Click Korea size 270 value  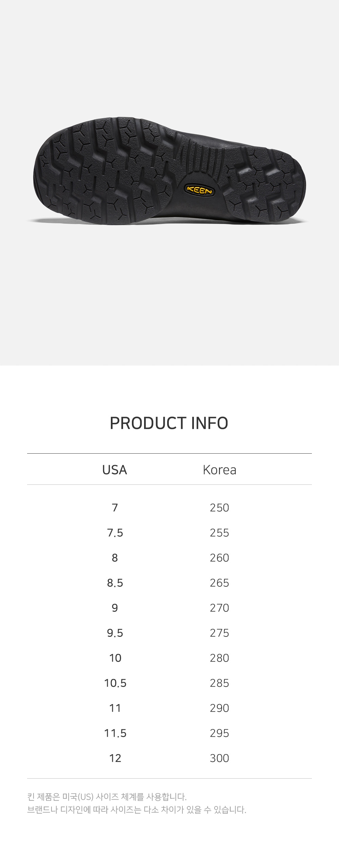(x=219, y=608)
